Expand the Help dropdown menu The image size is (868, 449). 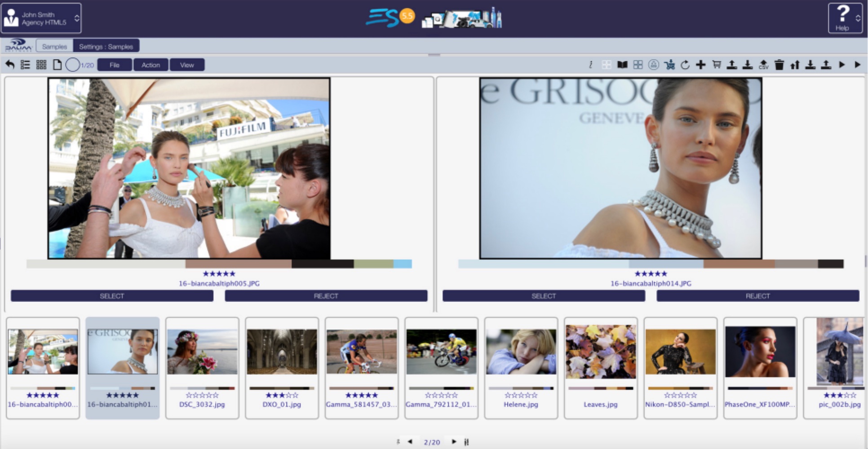(845, 18)
